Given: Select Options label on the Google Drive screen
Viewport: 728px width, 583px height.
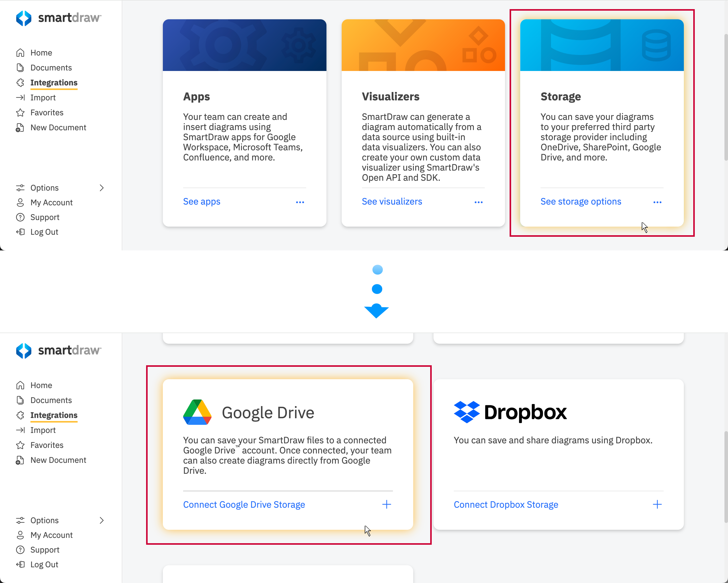Looking at the screenshot, I should (x=45, y=520).
